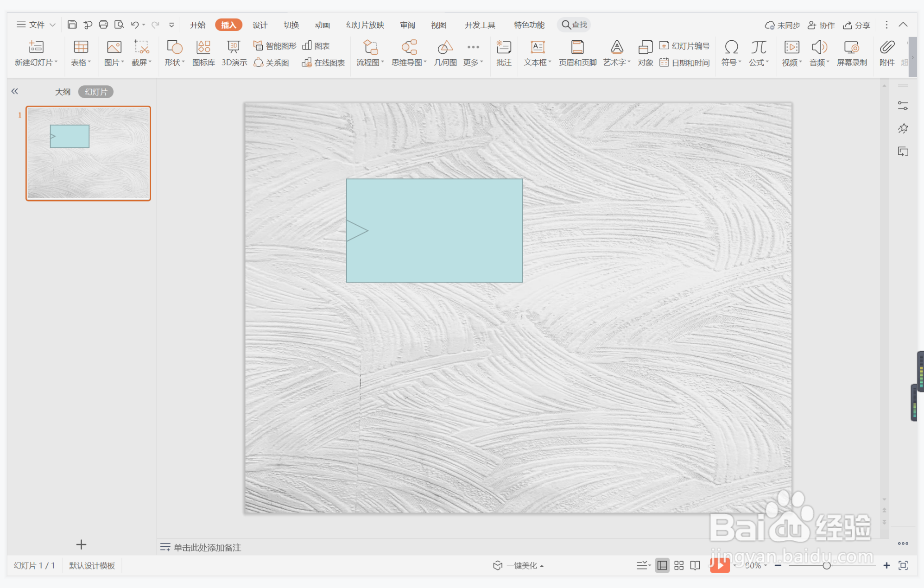This screenshot has width=924, height=588.
Task: Open the 文件 menu dropdown
Action: pos(36,25)
